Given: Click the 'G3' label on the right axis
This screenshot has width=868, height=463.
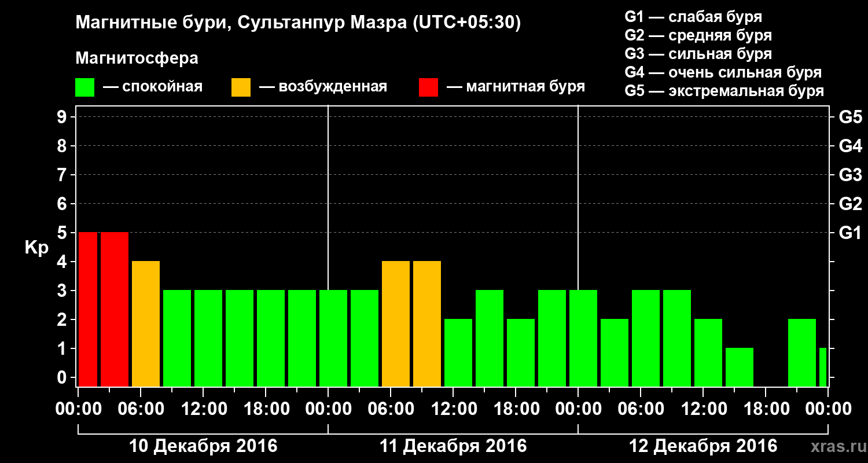Looking at the screenshot, I should pyautogui.click(x=850, y=175).
